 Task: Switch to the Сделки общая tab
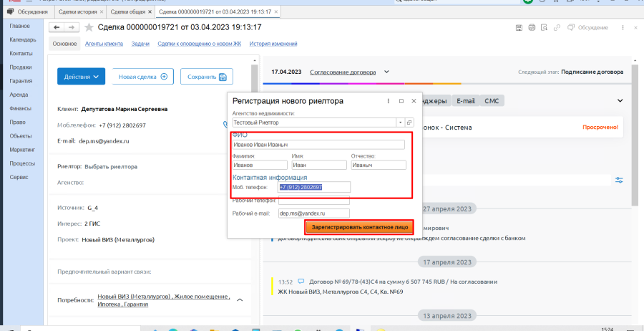(129, 12)
